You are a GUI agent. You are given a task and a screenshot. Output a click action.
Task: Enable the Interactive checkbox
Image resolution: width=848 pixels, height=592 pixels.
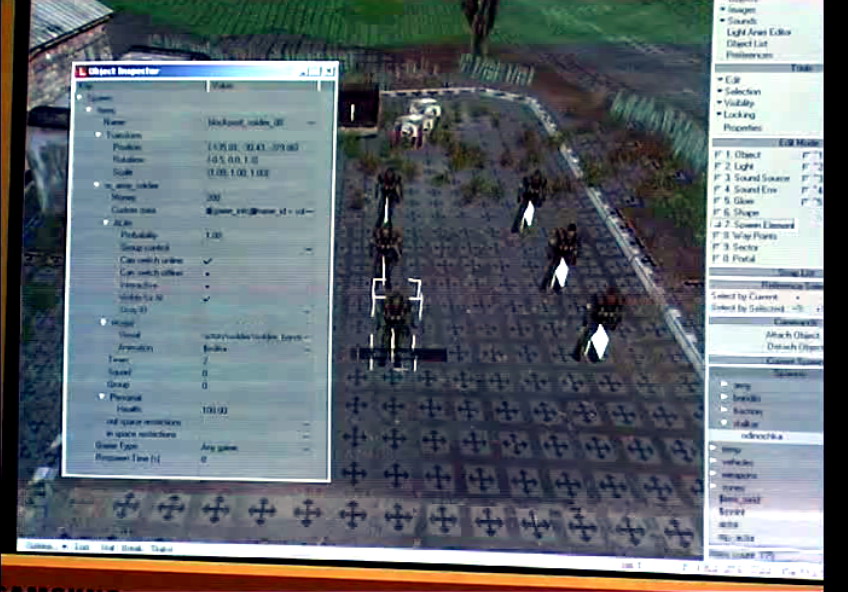(x=206, y=285)
